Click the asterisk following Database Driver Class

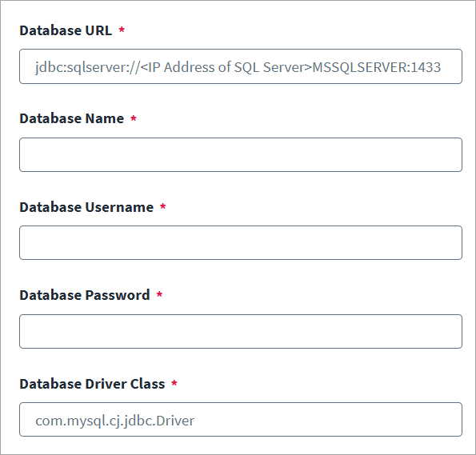[174, 383]
